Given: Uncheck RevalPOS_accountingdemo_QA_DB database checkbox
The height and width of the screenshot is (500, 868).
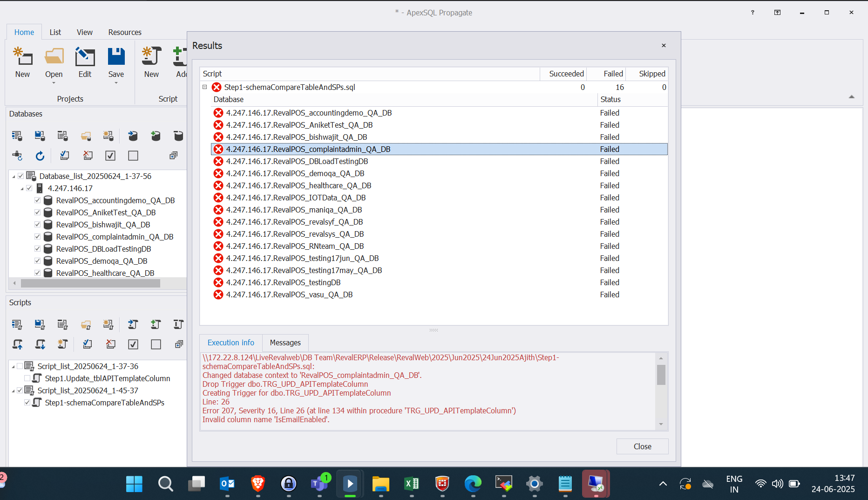Looking at the screenshot, I should tap(38, 200).
